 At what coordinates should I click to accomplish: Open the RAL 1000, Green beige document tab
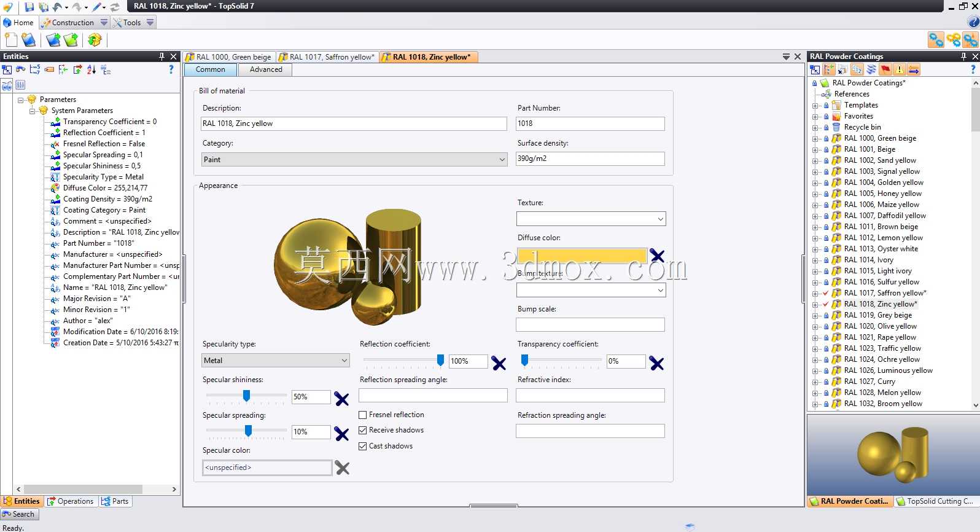pyautogui.click(x=229, y=57)
